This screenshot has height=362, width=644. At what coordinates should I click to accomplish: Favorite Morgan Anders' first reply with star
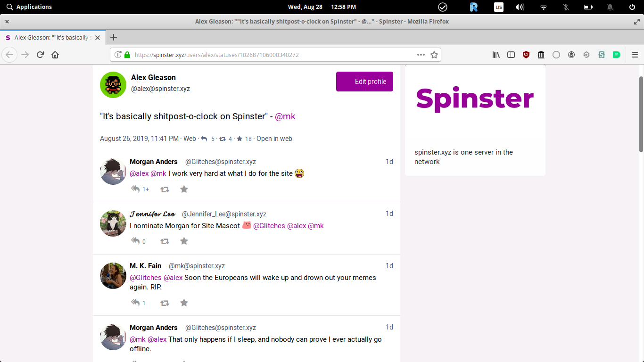[184, 189]
